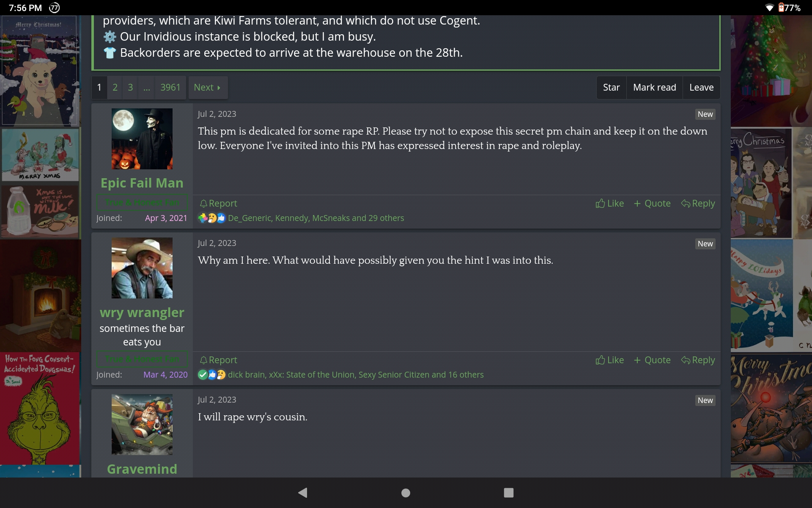This screenshot has width=812, height=508.
Task: Go to page 2
Action: point(115,88)
